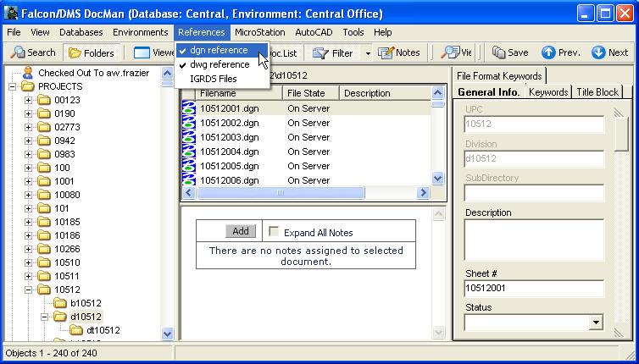Image resolution: width=639 pixels, height=364 pixels.
Task: Click the Add note button
Action: point(241,231)
